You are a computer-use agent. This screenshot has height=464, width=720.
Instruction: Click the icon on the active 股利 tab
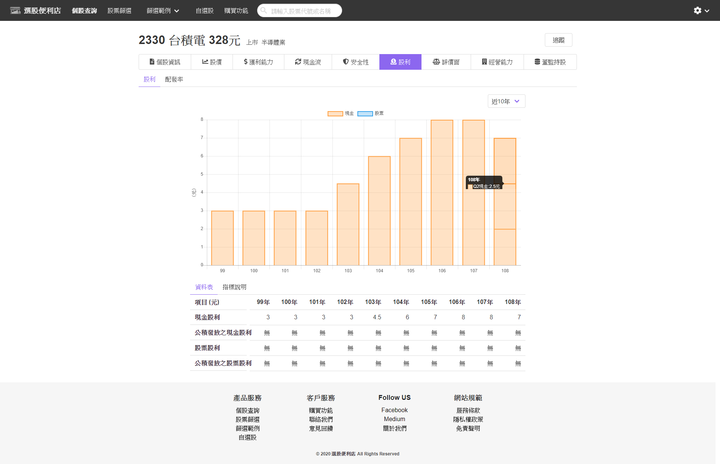tap(394, 62)
